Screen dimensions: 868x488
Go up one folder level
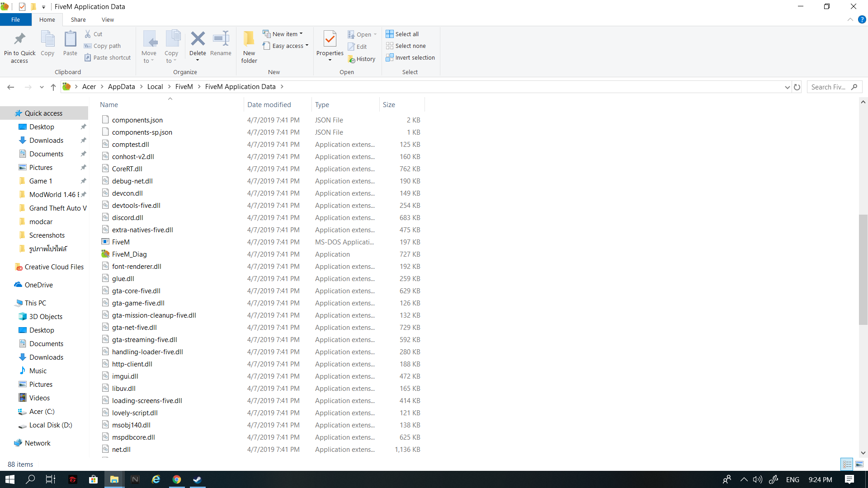53,87
